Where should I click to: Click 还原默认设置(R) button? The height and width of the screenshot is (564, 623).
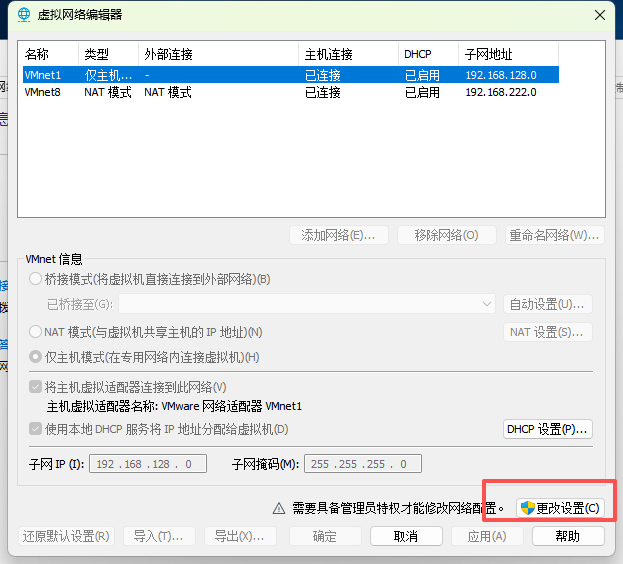[x=66, y=536]
